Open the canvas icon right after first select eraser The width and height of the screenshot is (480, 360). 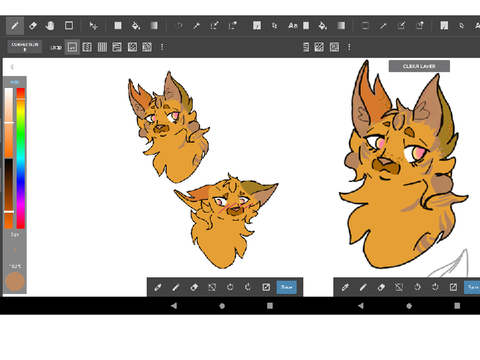click(x=257, y=26)
